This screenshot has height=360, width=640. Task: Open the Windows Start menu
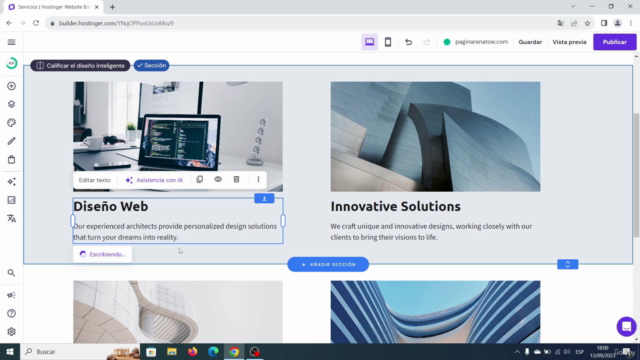[10, 351]
